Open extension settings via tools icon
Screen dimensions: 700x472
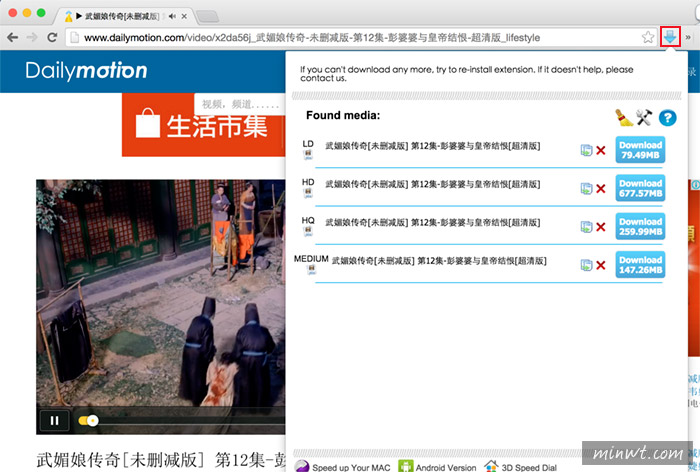pos(644,117)
